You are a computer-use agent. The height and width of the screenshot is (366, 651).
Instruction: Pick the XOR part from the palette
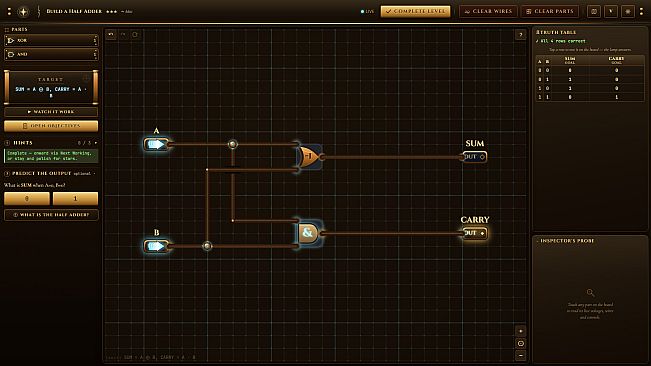pyautogui.click(x=51, y=40)
